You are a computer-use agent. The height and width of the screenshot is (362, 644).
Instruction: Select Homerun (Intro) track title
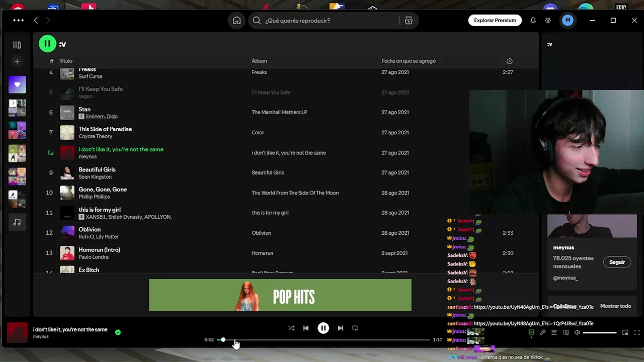coord(99,249)
